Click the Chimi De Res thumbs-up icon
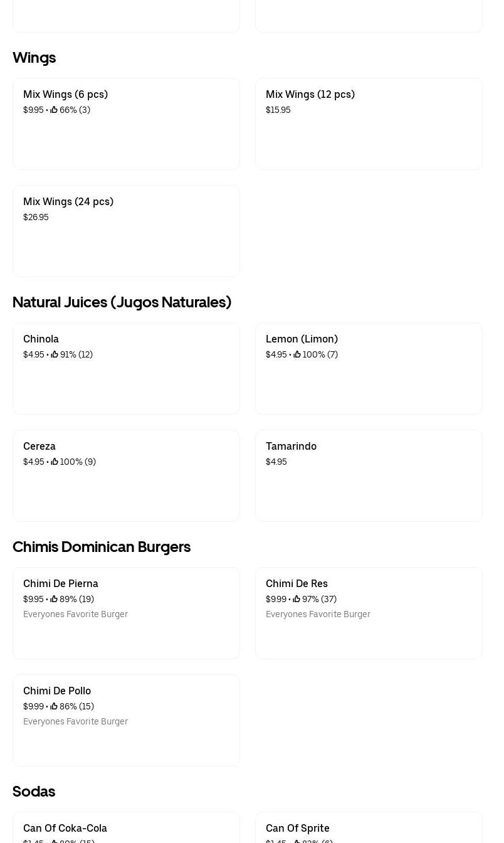 pos(297,599)
